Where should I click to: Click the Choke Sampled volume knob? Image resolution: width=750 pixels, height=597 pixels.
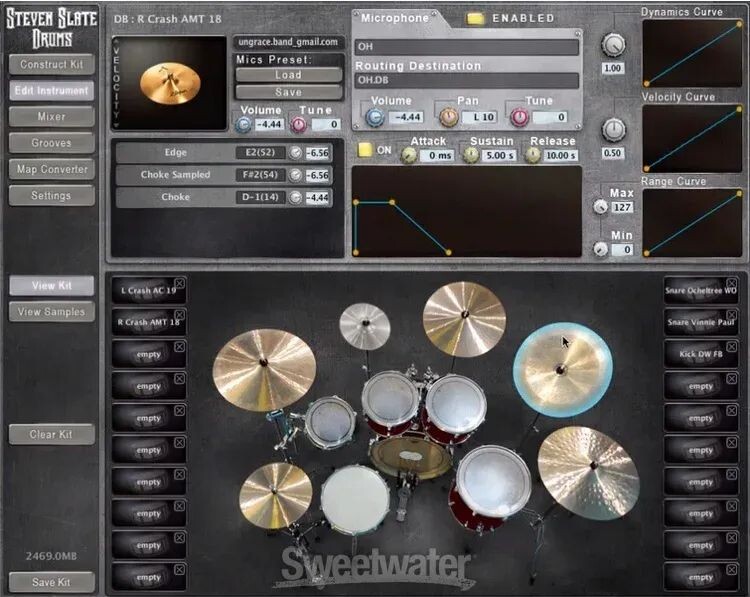point(296,175)
